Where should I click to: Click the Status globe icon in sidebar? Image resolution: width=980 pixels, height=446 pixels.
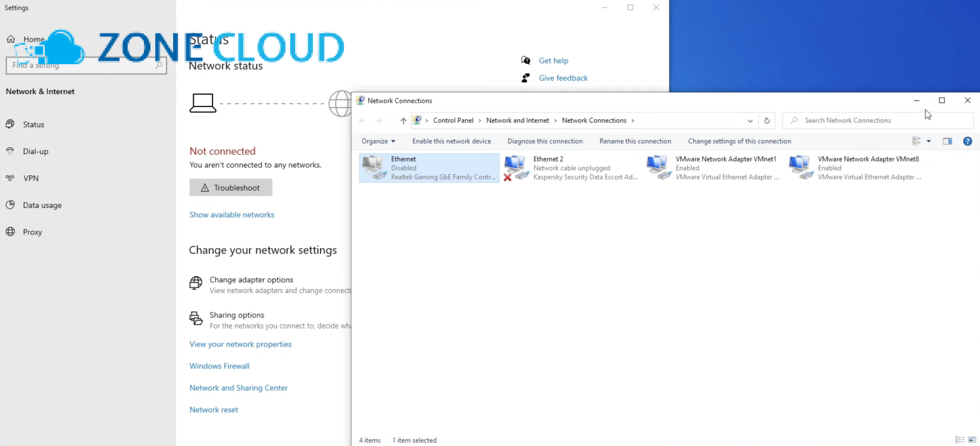point(10,124)
